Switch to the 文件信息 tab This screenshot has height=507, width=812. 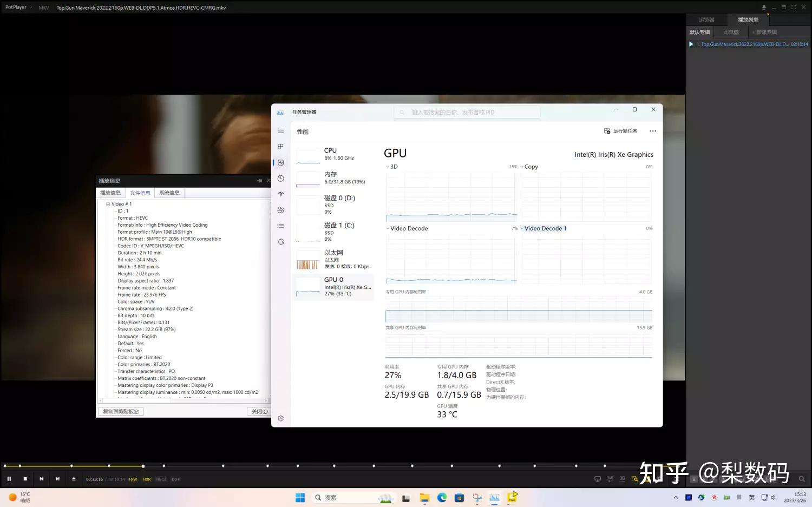click(x=140, y=193)
